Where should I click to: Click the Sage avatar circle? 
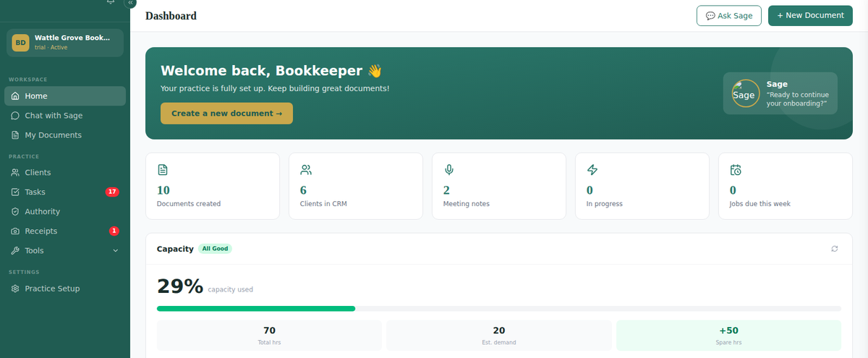(746, 93)
